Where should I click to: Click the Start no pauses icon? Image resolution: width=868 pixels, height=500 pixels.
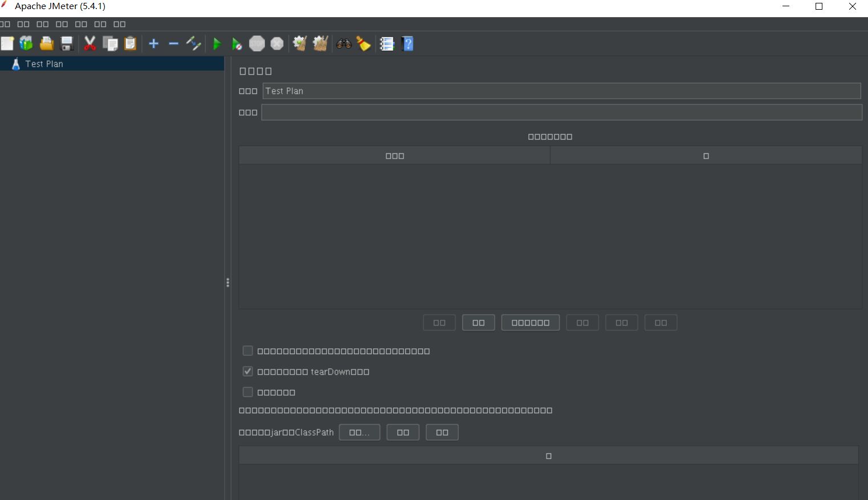(237, 44)
